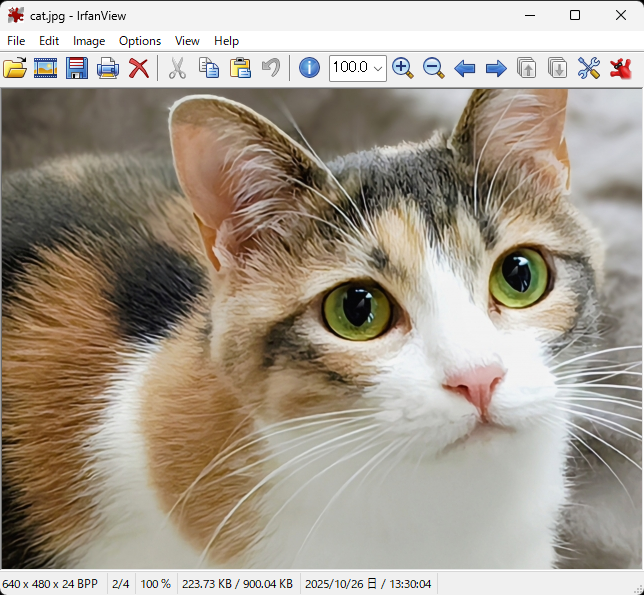This screenshot has width=644, height=595.
Task: Open the Options menu
Action: coord(140,41)
